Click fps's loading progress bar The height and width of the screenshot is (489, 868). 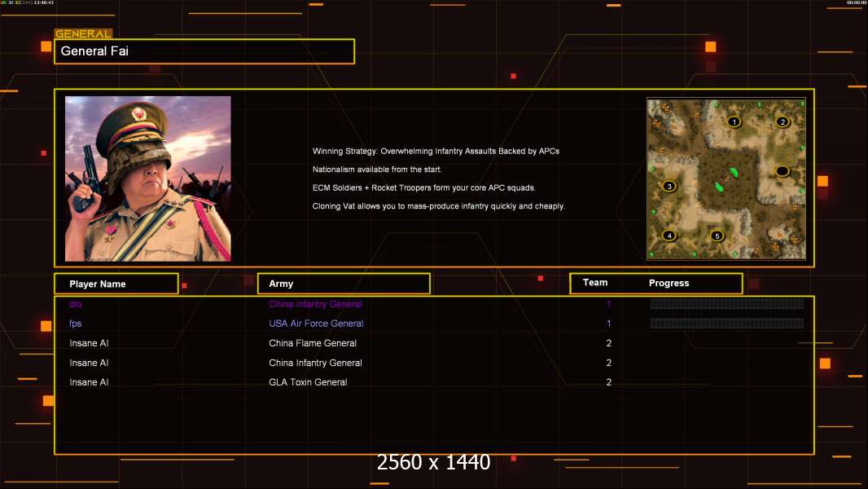pyautogui.click(x=727, y=323)
